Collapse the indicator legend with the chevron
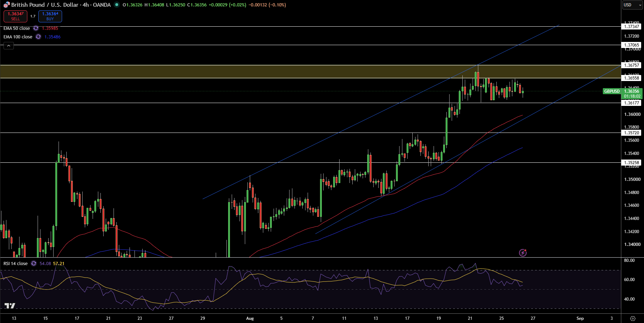Screen dimensions: 644x323 9,45
